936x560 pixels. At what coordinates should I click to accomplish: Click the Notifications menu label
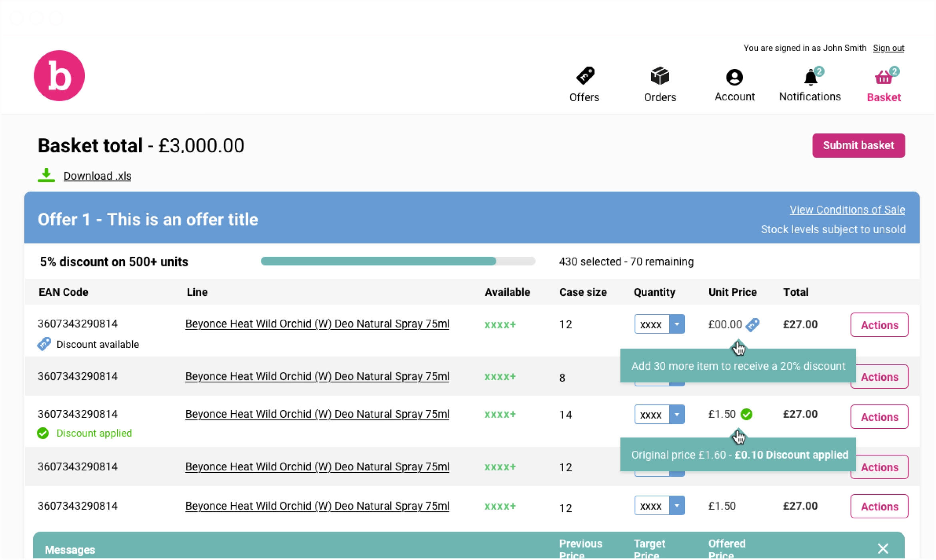(810, 97)
